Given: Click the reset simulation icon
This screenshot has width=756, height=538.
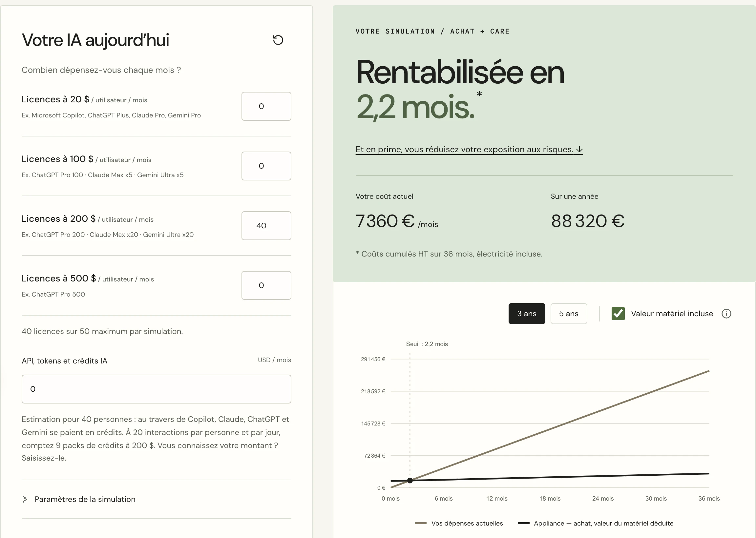Looking at the screenshot, I should point(278,40).
